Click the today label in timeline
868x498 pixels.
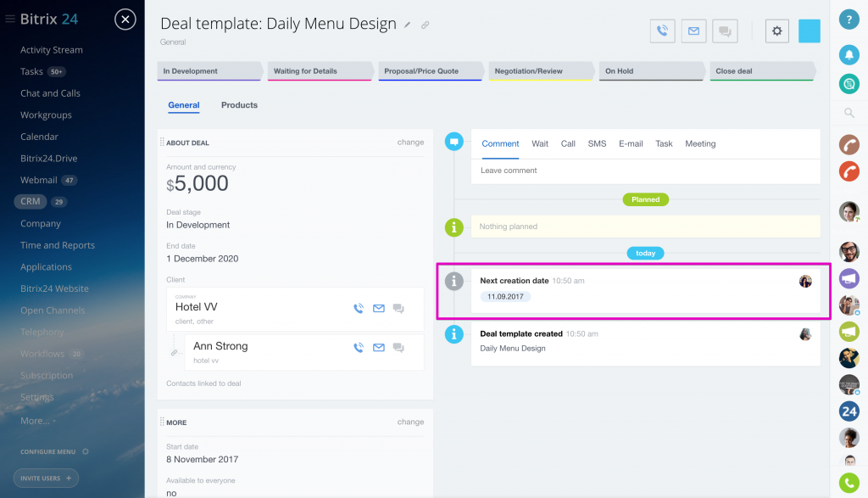point(645,253)
